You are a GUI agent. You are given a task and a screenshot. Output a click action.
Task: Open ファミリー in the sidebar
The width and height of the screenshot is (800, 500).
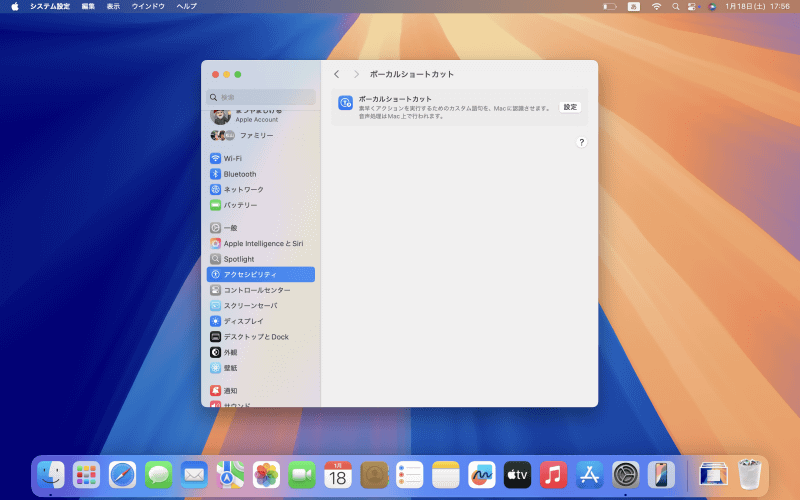[x=261, y=135]
